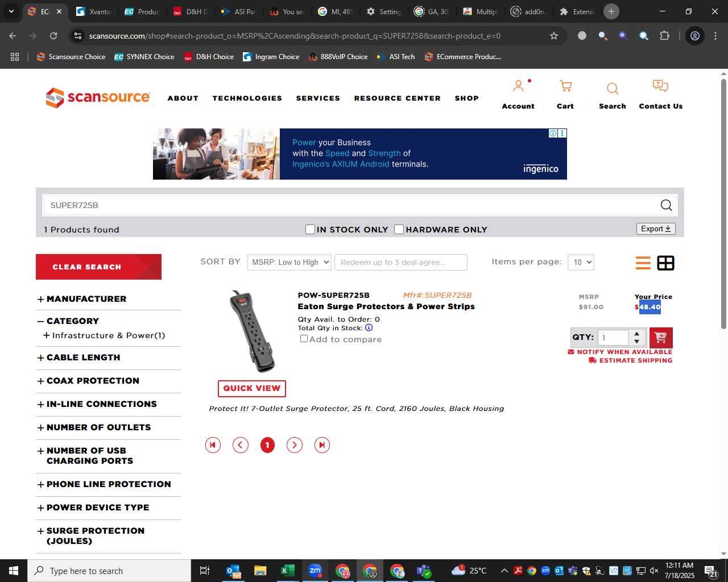This screenshot has width=728, height=582.
Task: Expand Infrastructure & Power(1) category
Action: (x=46, y=335)
